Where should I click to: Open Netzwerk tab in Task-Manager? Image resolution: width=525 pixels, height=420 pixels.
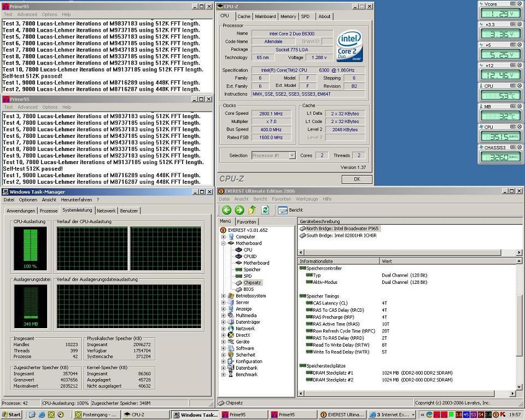[106, 211]
